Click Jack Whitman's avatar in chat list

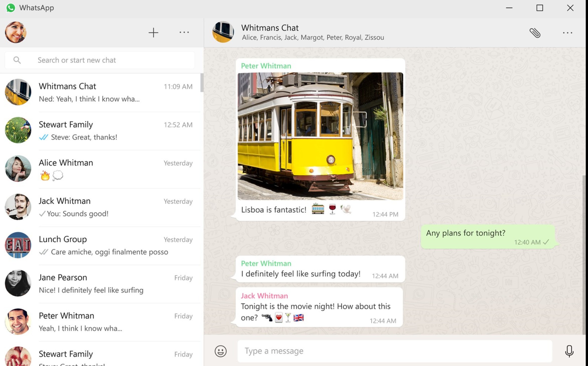pyautogui.click(x=18, y=207)
